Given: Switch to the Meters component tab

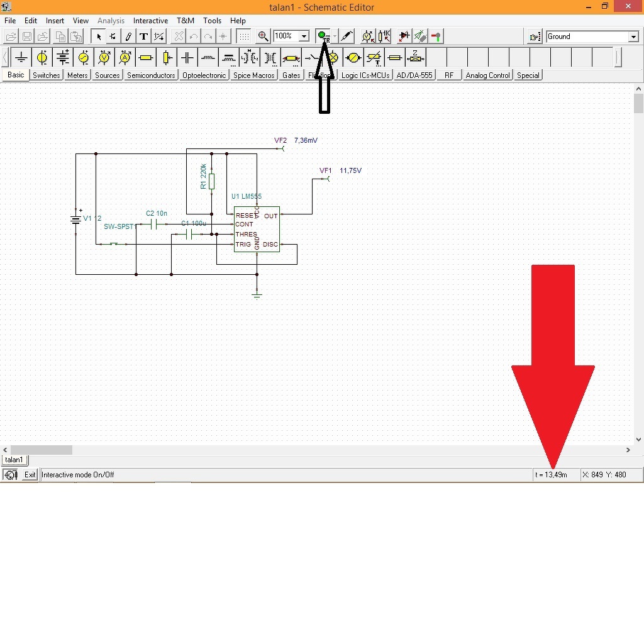Looking at the screenshot, I should 77,75.
